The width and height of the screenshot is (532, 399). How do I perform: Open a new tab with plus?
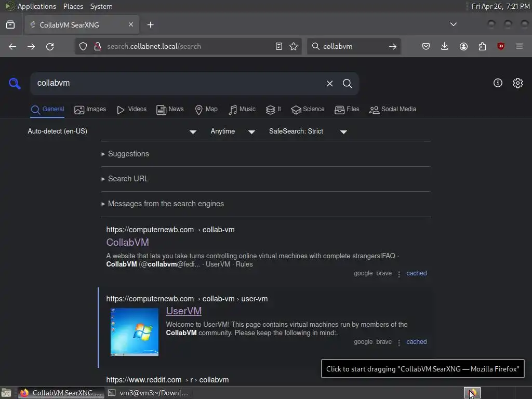[150, 25]
